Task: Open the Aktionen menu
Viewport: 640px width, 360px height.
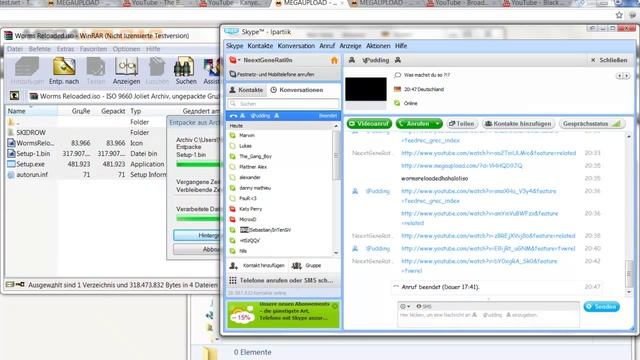Action: point(378,46)
